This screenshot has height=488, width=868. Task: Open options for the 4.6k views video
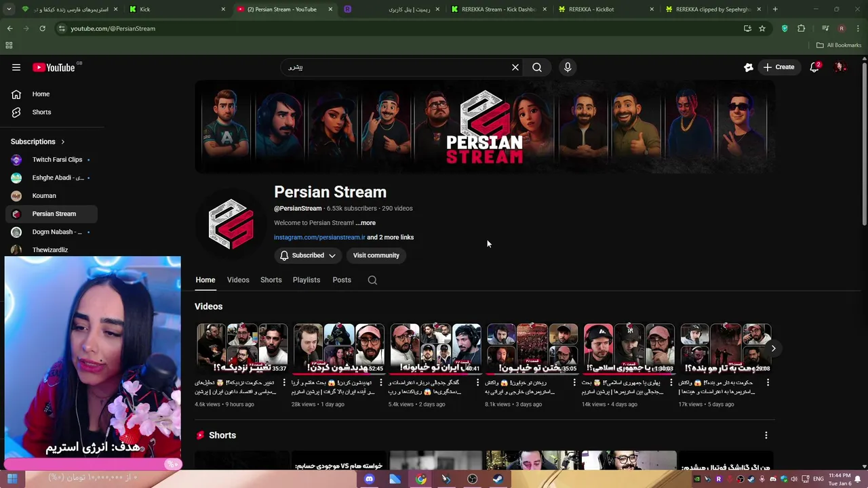click(x=283, y=383)
